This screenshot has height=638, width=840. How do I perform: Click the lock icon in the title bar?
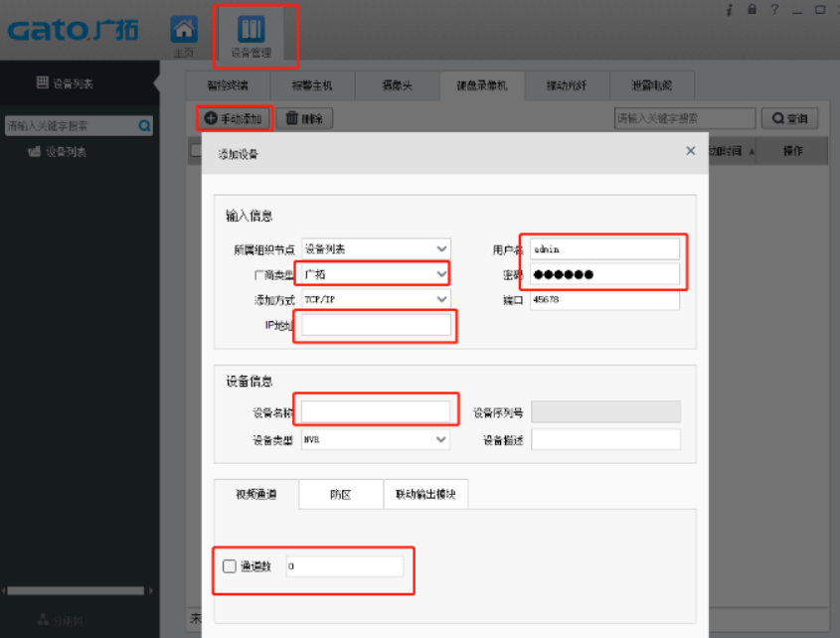[x=751, y=9]
